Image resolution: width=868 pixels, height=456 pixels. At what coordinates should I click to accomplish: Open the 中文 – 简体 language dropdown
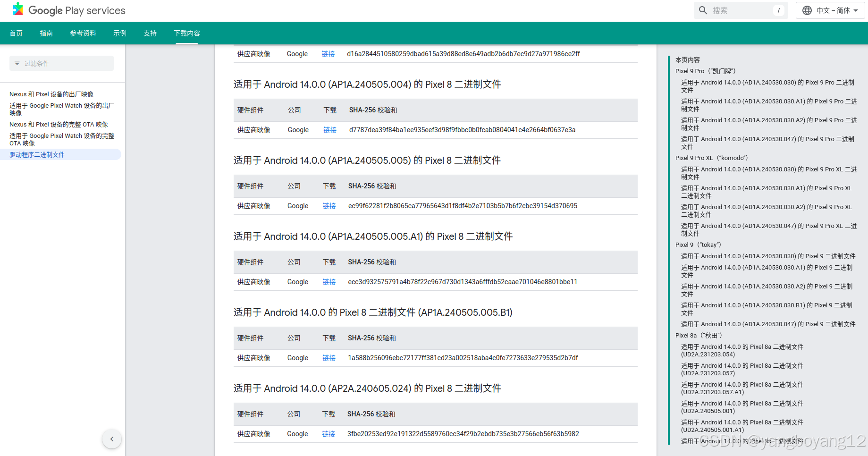[830, 10]
